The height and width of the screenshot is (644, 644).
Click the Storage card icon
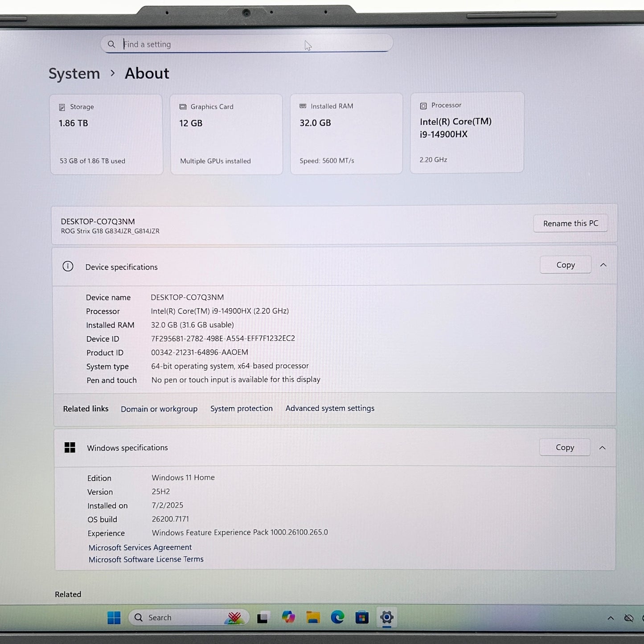click(62, 107)
